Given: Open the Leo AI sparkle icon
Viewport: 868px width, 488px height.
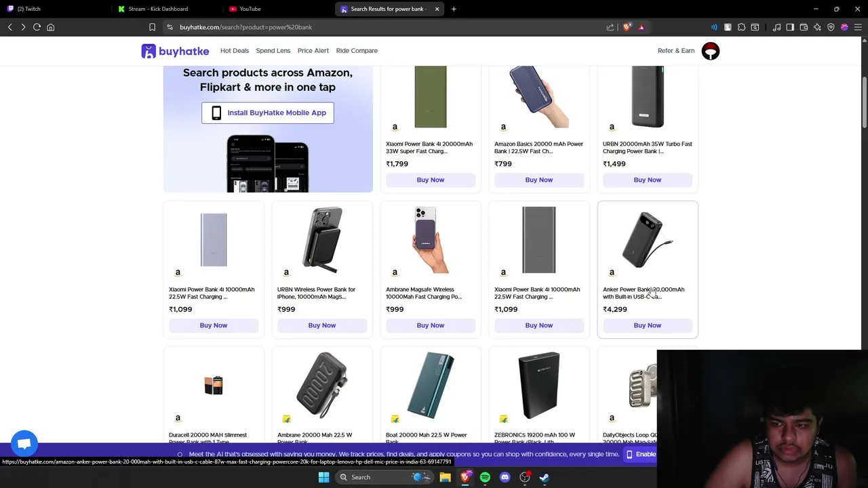Looking at the screenshot, I should click(x=817, y=27).
